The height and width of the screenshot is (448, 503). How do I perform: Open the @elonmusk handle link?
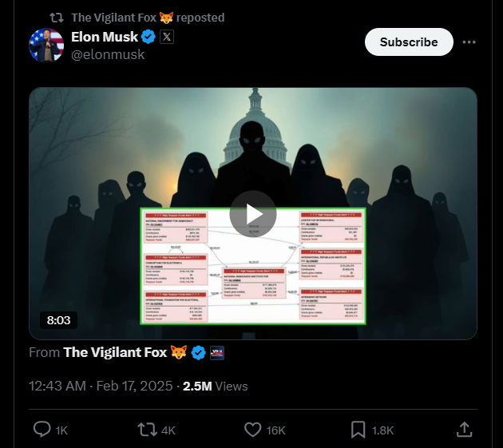pyautogui.click(x=108, y=54)
